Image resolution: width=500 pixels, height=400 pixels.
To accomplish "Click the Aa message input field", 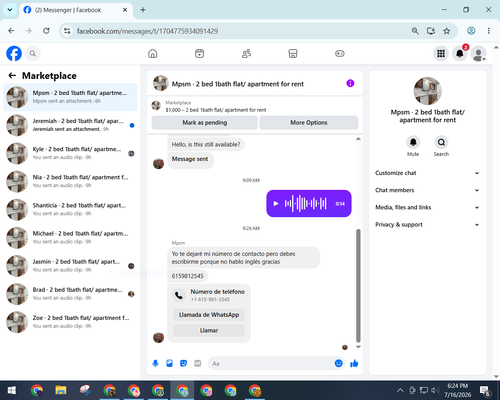I will tap(272, 363).
